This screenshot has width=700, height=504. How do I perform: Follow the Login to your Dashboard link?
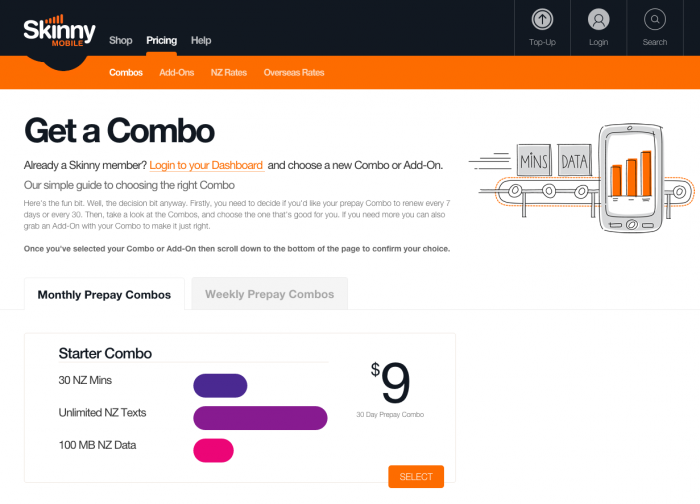[x=206, y=166]
